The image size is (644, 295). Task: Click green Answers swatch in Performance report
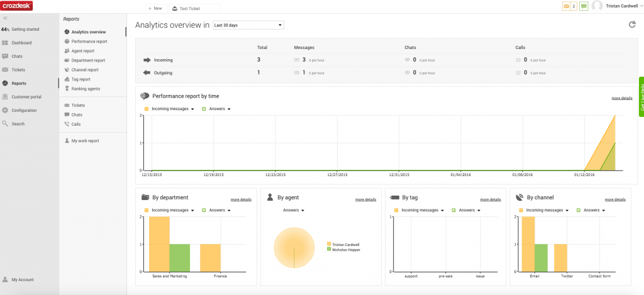tap(204, 109)
